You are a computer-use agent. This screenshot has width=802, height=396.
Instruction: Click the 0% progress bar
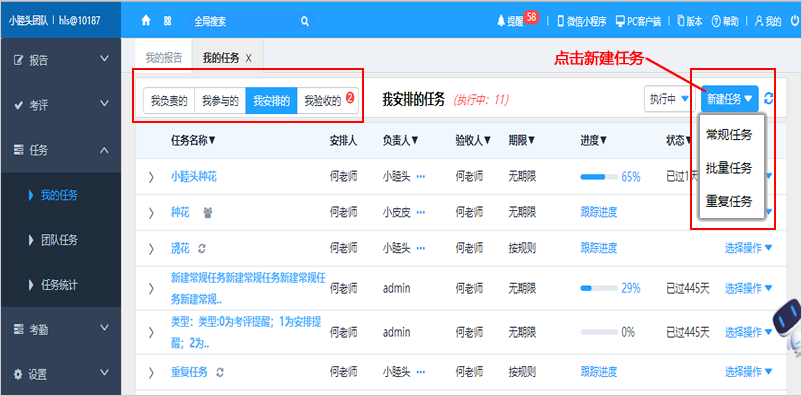(598, 333)
